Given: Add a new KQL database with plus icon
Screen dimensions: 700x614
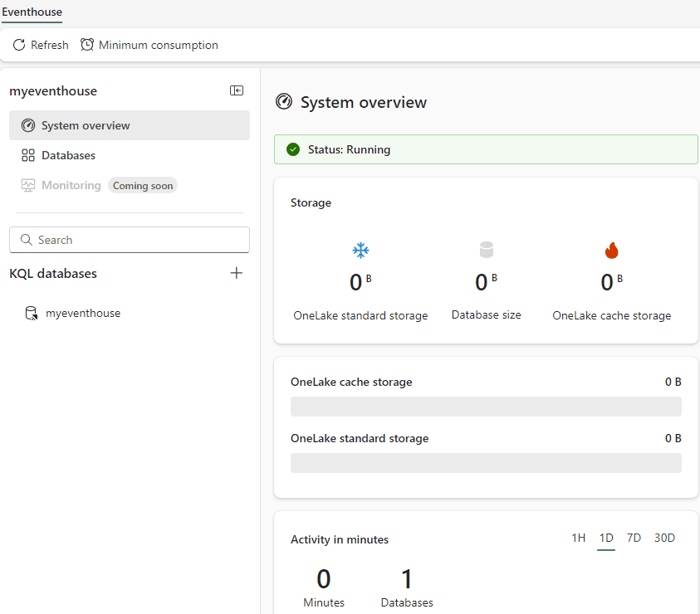Looking at the screenshot, I should (236, 273).
